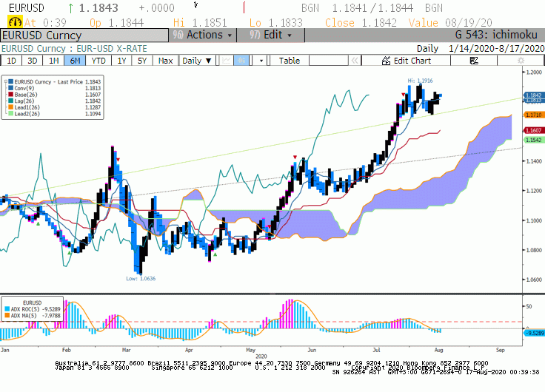The width and height of the screenshot is (545, 392).
Task: Collapse the EURUSD legend tree expander
Action: pyautogui.click(x=6, y=81)
